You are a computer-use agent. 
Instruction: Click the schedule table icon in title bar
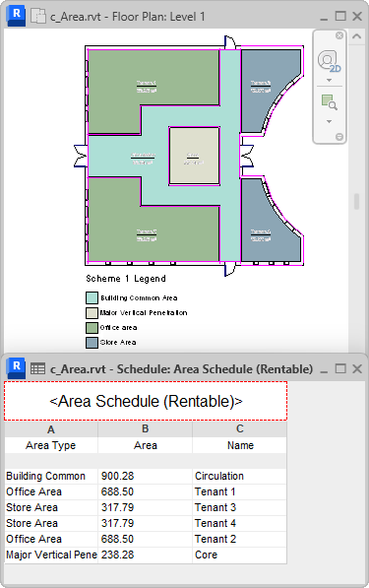coord(37,369)
